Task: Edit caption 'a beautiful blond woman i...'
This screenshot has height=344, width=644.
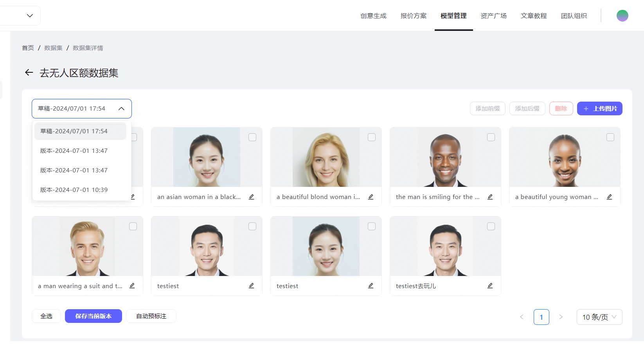Action: click(x=371, y=197)
